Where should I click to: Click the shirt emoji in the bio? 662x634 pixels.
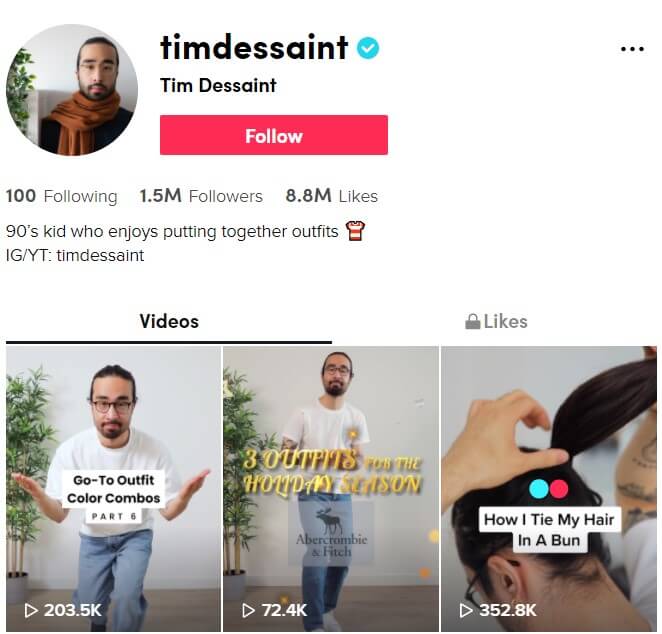[x=355, y=231]
